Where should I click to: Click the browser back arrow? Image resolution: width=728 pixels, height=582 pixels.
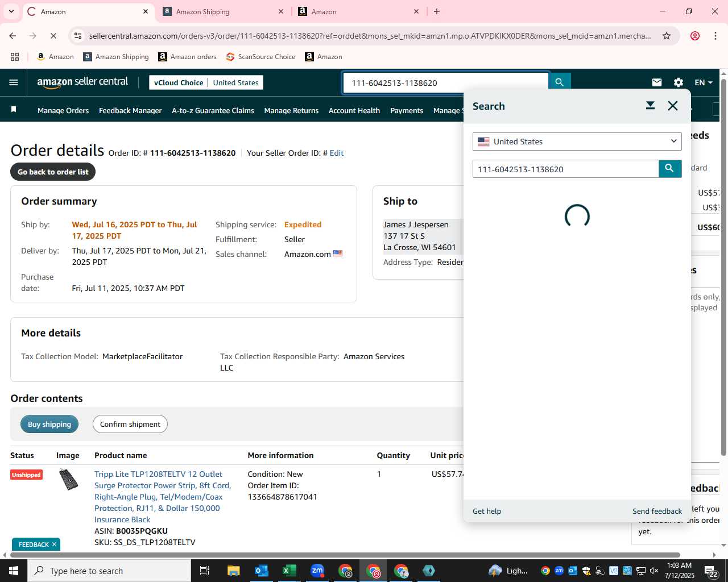tap(13, 36)
